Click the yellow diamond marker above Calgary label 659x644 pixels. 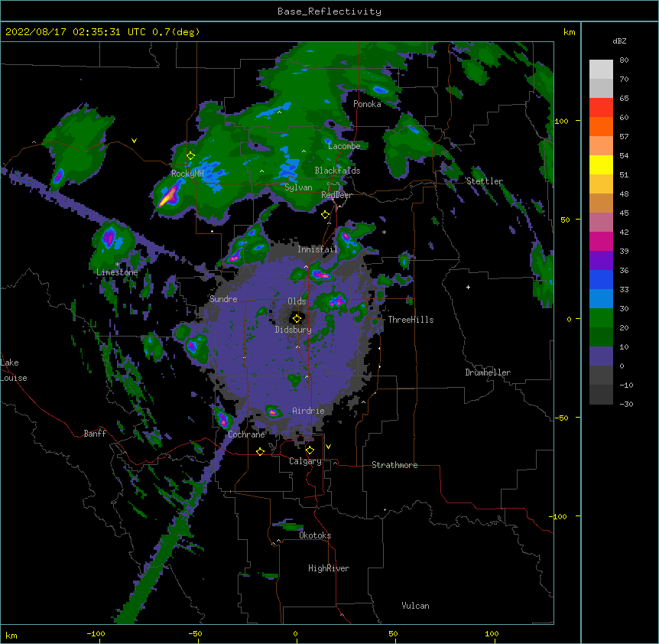[310, 450]
